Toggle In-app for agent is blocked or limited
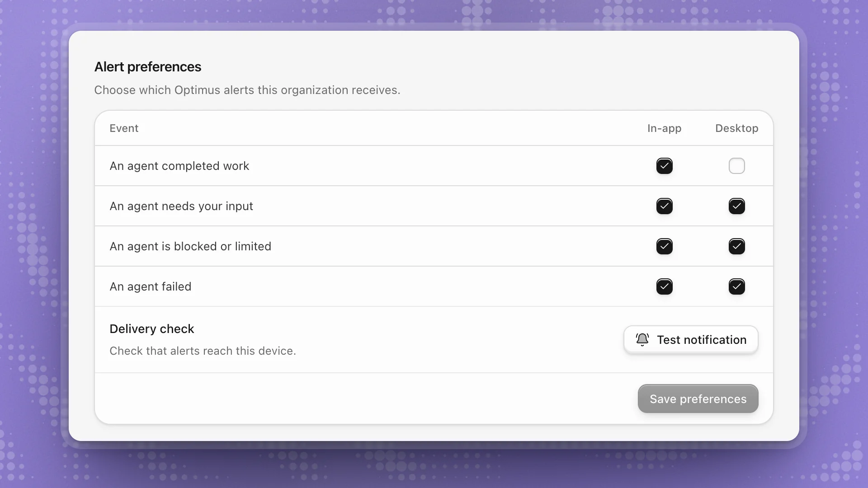The image size is (868, 488). tap(664, 246)
